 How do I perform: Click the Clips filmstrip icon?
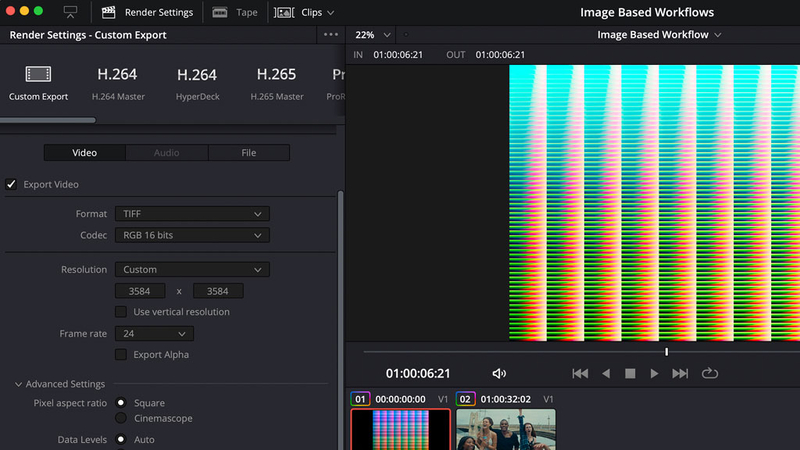tap(284, 12)
